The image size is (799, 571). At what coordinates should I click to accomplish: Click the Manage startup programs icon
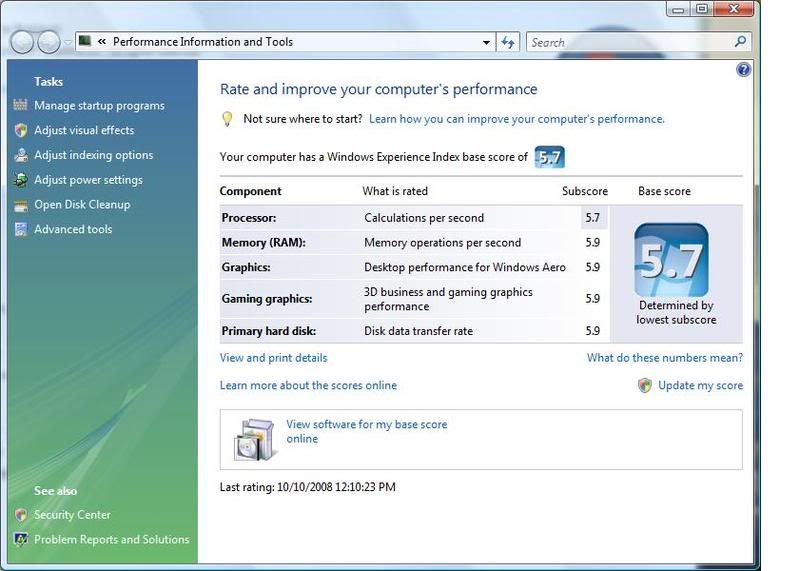20,105
